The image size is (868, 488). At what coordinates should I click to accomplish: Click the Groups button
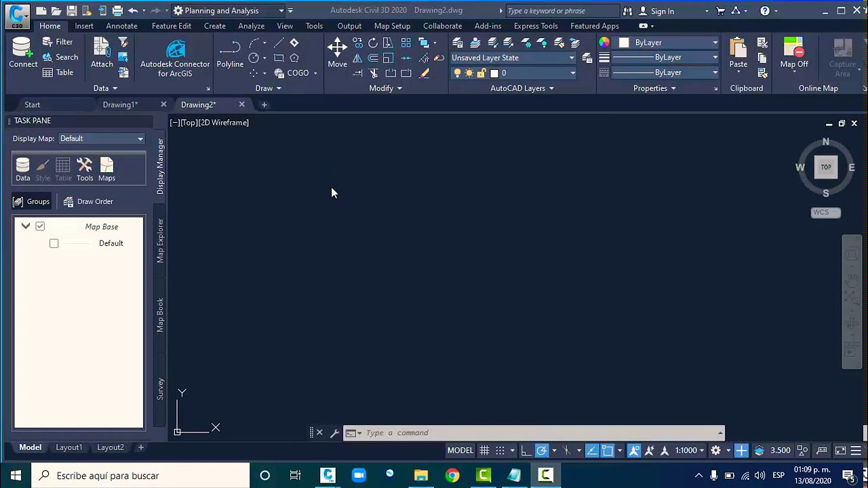[32, 201]
